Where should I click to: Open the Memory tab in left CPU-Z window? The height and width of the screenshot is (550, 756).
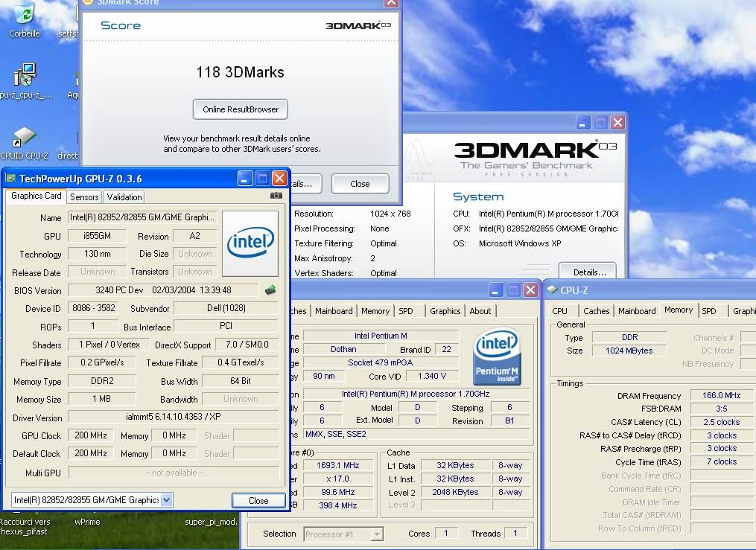[x=375, y=311]
